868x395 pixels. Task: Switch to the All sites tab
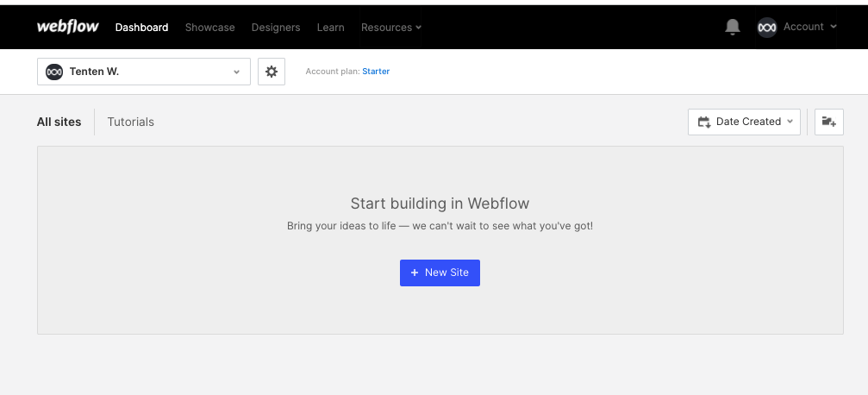(59, 122)
